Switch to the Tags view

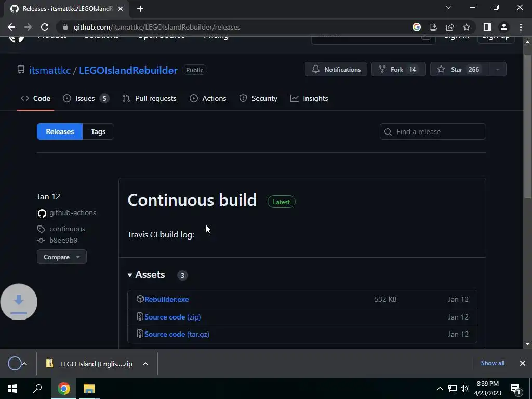pyautogui.click(x=98, y=131)
